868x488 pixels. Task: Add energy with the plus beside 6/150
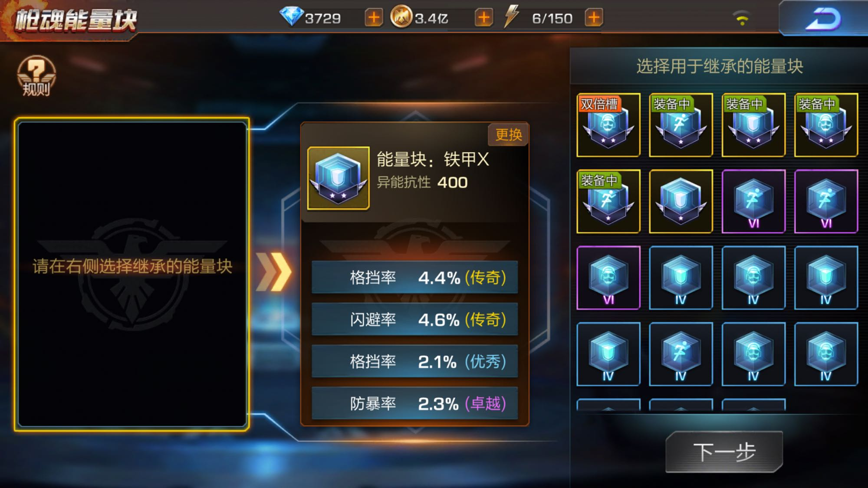click(594, 18)
